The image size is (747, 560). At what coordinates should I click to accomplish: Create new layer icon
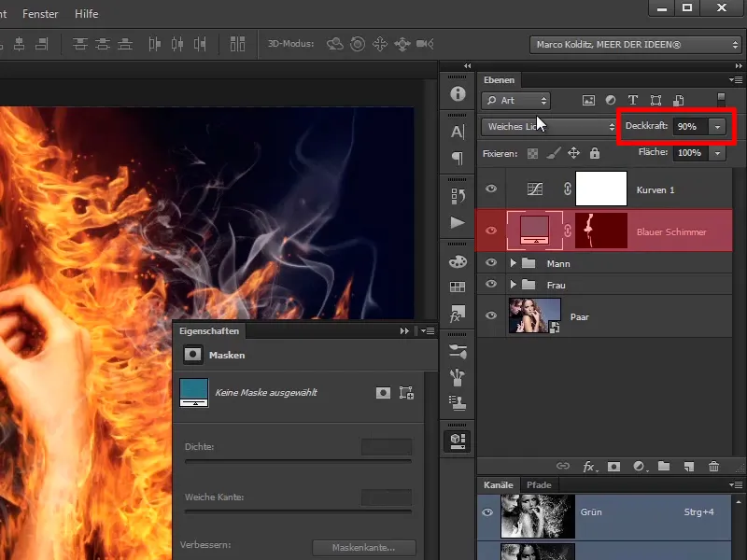(x=688, y=467)
